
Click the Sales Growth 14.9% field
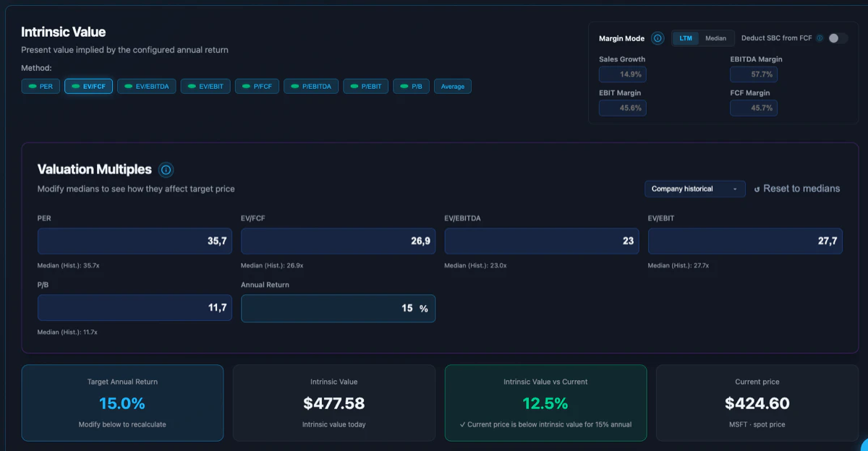(623, 74)
